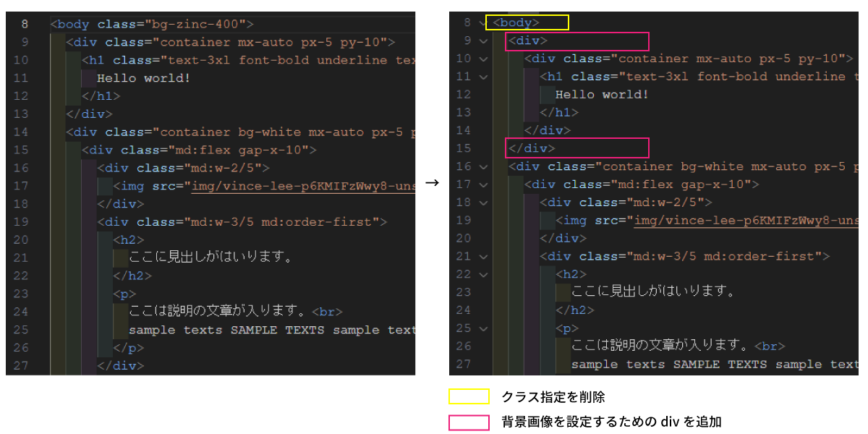Viewport: 868px width, 434px height.
Task: Click "ここは説明の文章が入ります。" in the right editor
Action: [660, 346]
